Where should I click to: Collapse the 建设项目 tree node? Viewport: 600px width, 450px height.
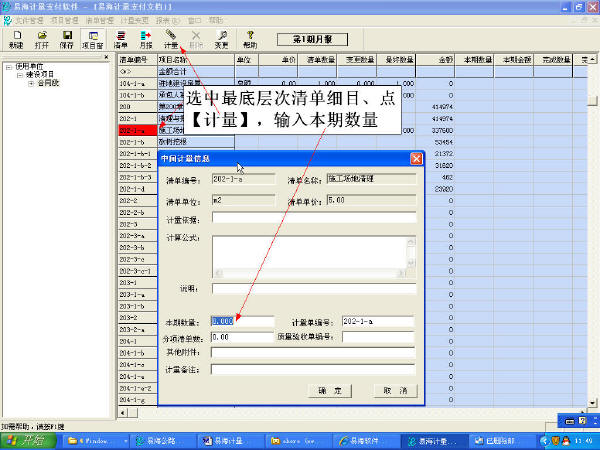(x=20, y=75)
